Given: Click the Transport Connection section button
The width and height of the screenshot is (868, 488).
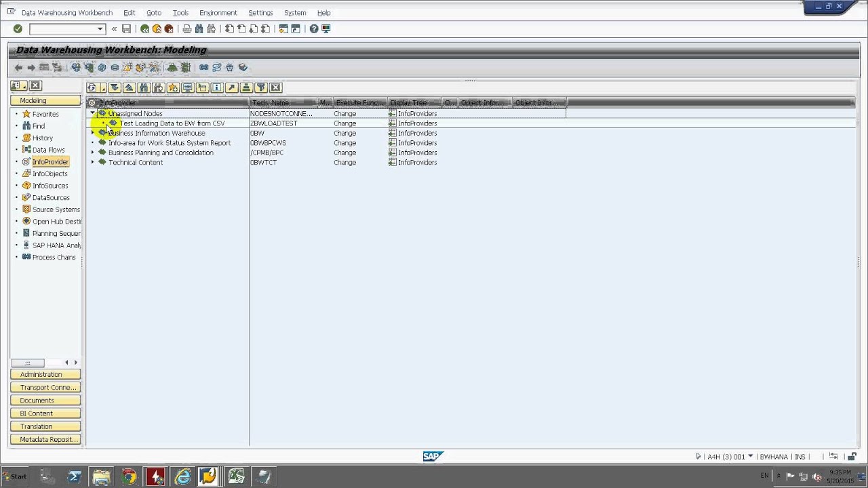Looking at the screenshot, I should click(x=45, y=388).
